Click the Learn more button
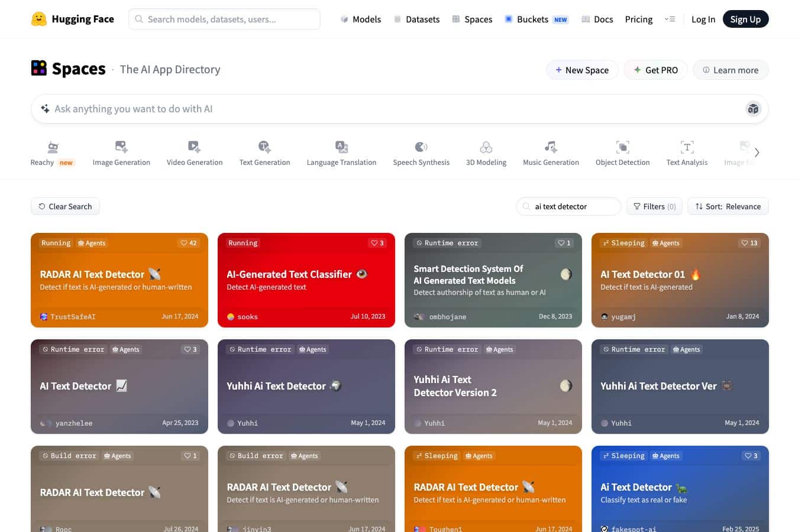This screenshot has height=532, width=808. tap(731, 70)
